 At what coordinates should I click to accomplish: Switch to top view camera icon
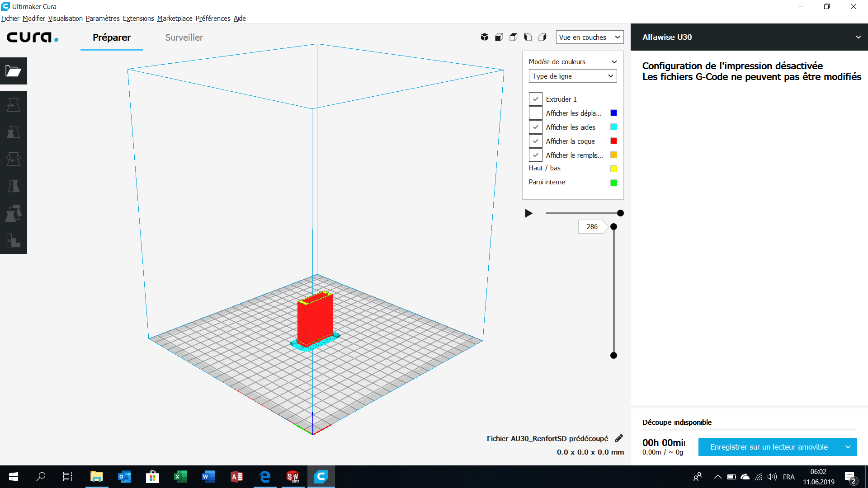514,37
